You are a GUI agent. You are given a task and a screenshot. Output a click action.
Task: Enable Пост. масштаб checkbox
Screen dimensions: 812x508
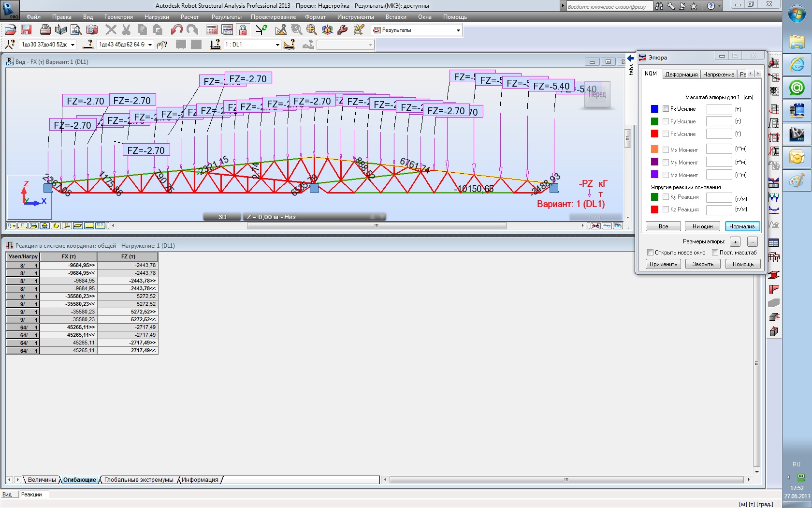tap(715, 253)
